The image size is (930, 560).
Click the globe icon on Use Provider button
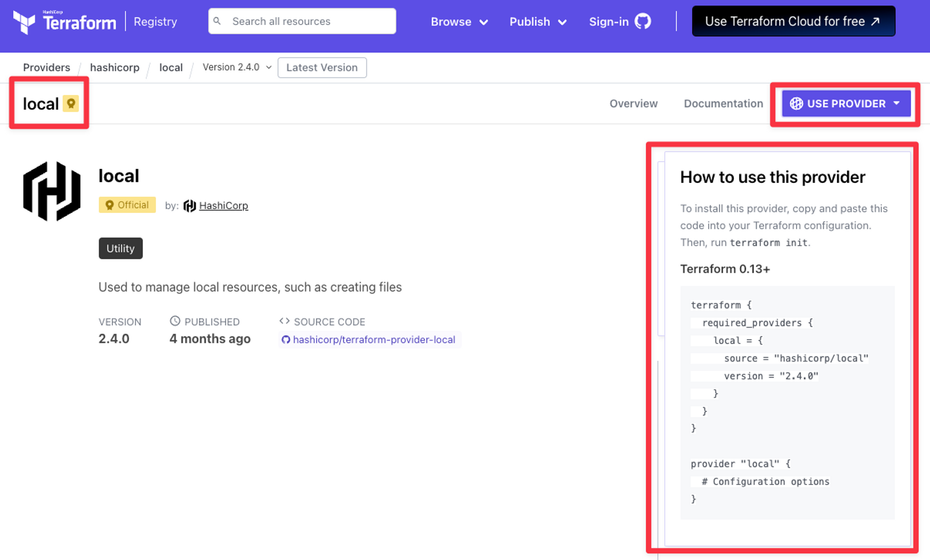pos(796,103)
